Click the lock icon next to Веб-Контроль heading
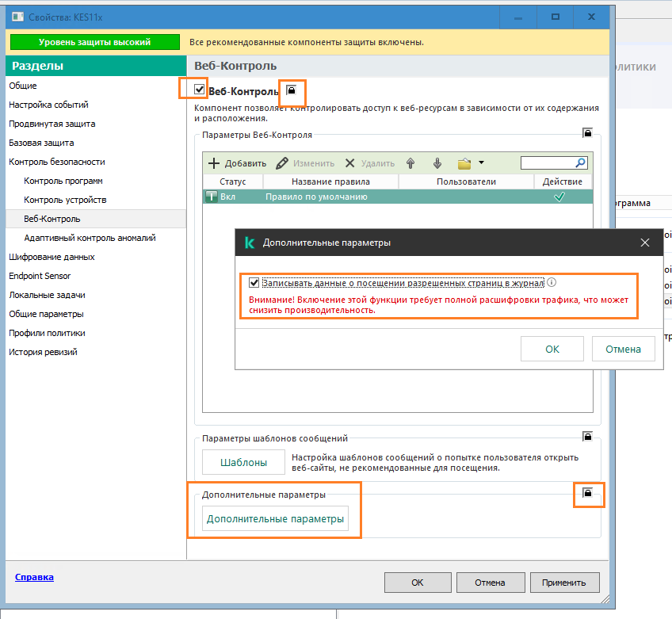Image resolution: width=672 pixels, height=619 pixels. pyautogui.click(x=292, y=90)
